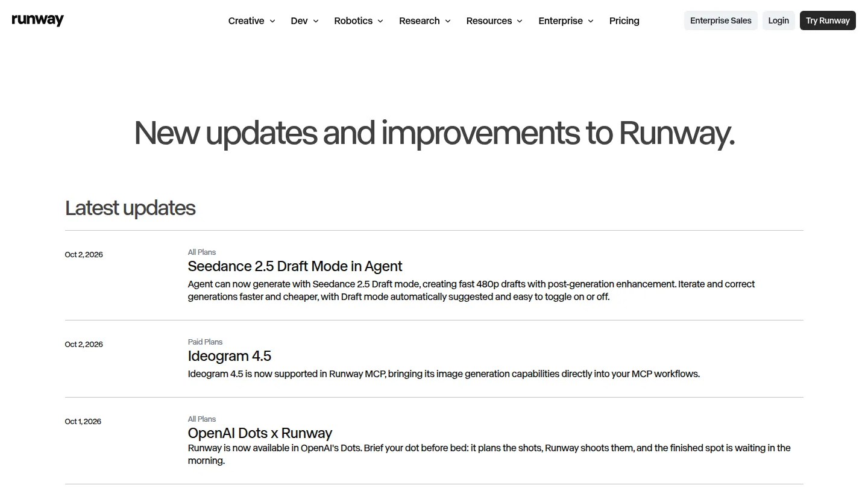Select the All Plans tag above Seedance title
Image resolution: width=868 pixels, height=488 pixels.
pos(202,252)
